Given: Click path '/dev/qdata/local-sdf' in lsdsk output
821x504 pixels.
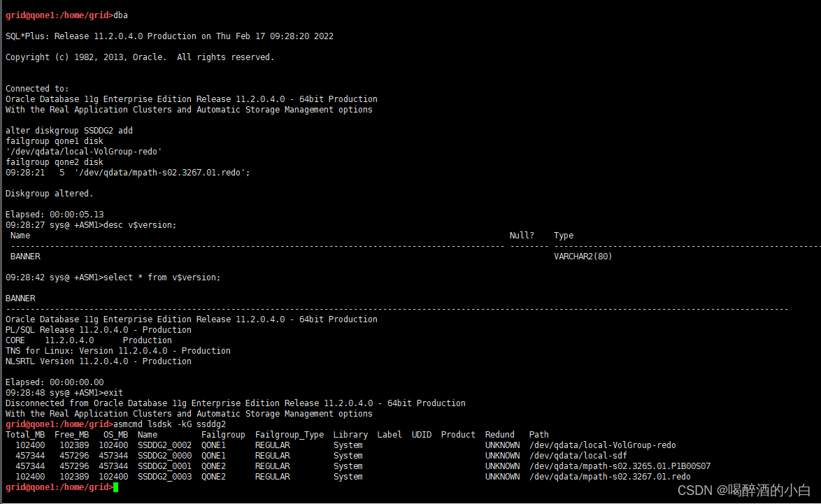Looking at the screenshot, I should click(x=578, y=455).
